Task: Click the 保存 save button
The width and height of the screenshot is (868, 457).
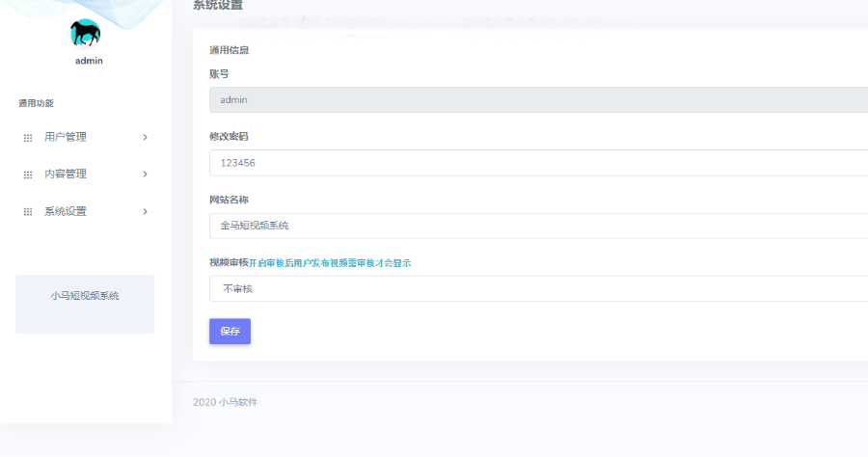Action: coord(230,331)
